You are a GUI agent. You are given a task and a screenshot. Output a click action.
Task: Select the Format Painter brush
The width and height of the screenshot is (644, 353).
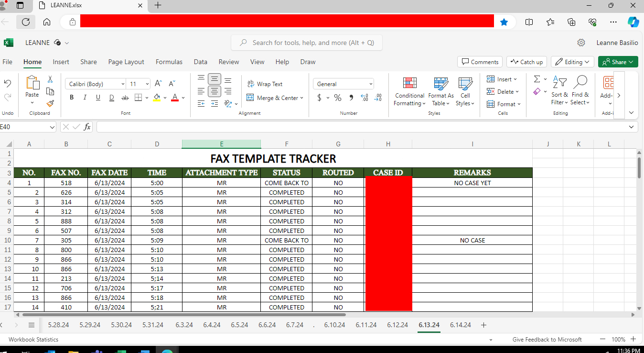pos(50,103)
